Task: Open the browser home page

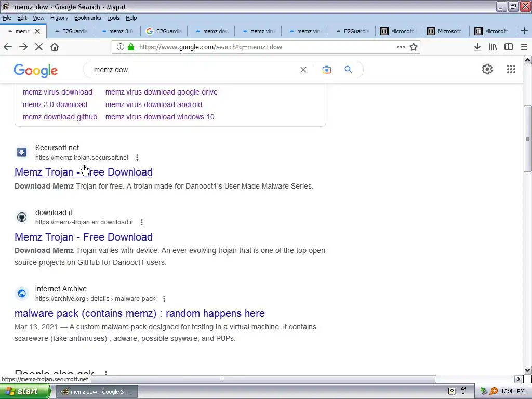Action: pyautogui.click(x=55, y=47)
